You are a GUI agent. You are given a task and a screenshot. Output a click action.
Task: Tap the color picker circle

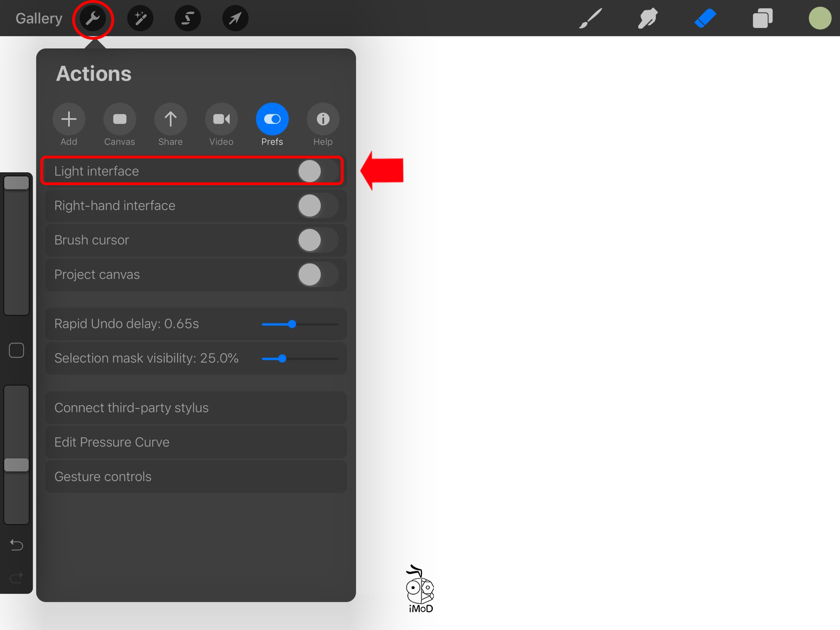coord(820,18)
